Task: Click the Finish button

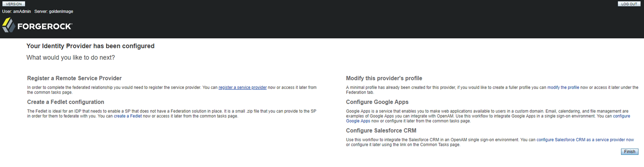Action: click(x=630, y=152)
